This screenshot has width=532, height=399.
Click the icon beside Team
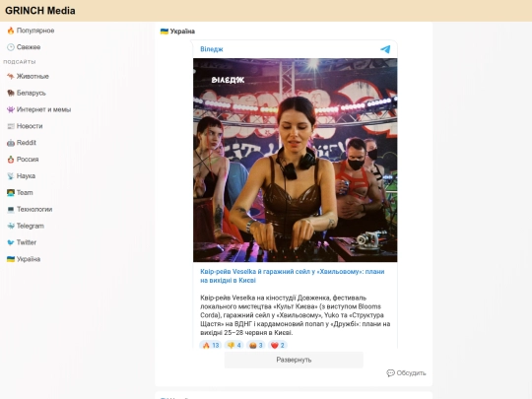(11, 193)
